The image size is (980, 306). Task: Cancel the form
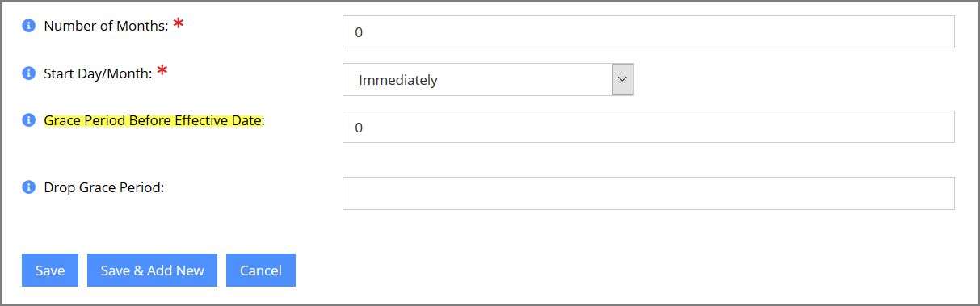(261, 270)
